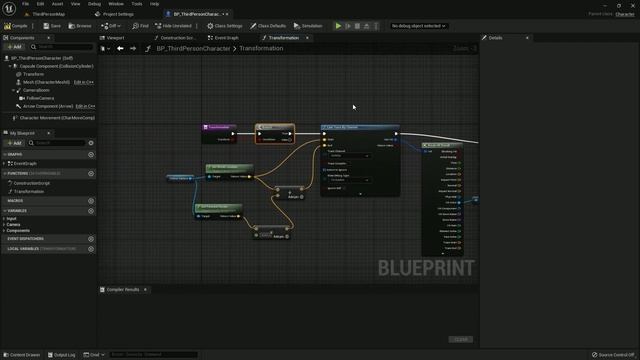Screen dimensions: 640x360
Task: Open the Tools menu
Action: click(137, 4)
